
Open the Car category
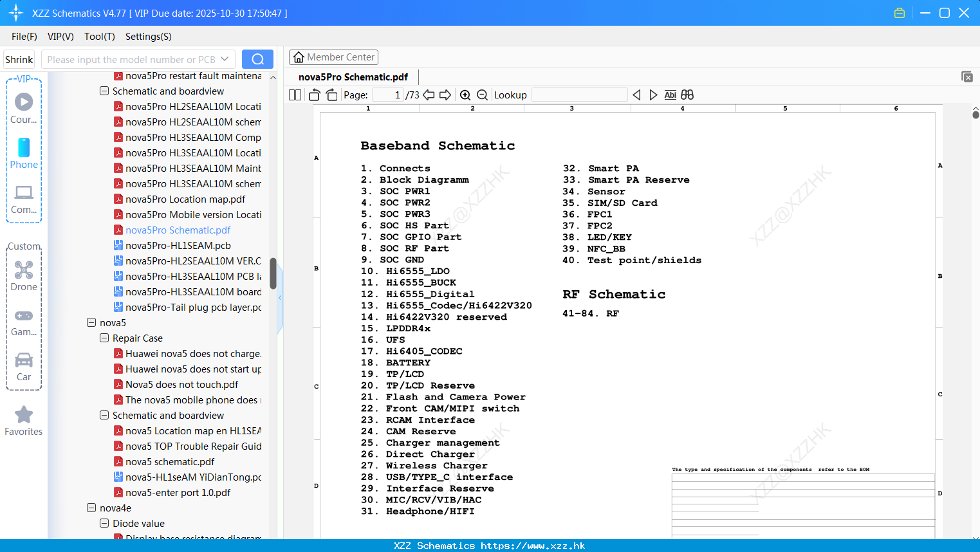[x=24, y=367]
